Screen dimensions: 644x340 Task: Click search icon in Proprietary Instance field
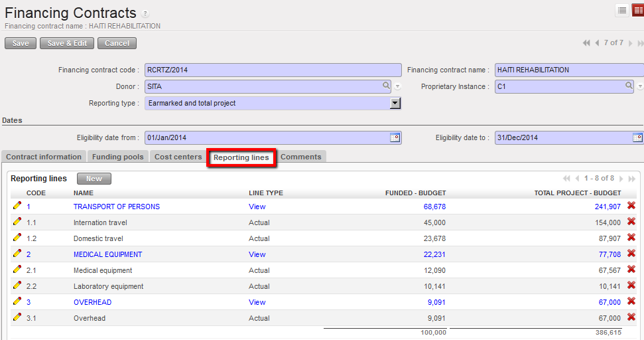[x=629, y=86]
